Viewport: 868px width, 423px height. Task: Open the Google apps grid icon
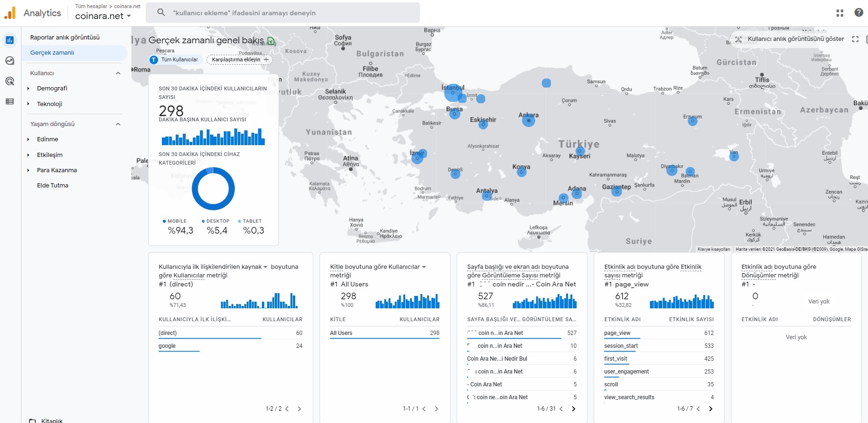click(840, 13)
